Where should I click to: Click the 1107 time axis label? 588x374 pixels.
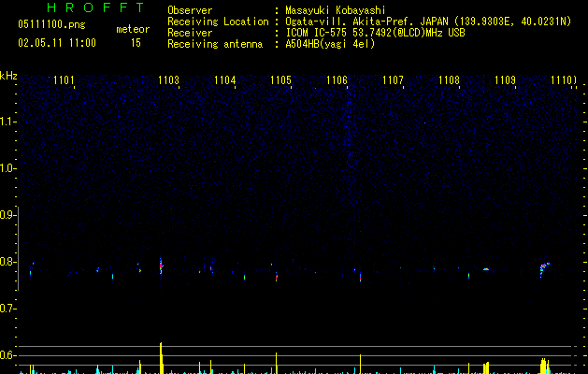(393, 80)
